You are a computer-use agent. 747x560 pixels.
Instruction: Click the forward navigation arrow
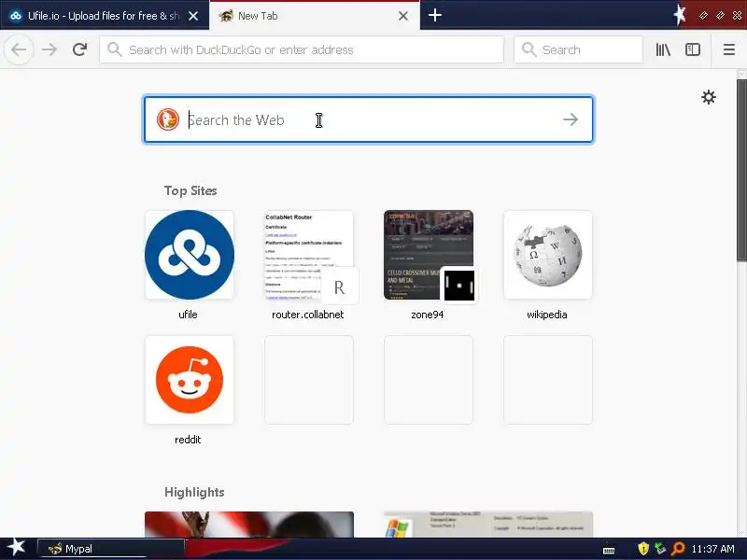pyautogui.click(x=49, y=49)
